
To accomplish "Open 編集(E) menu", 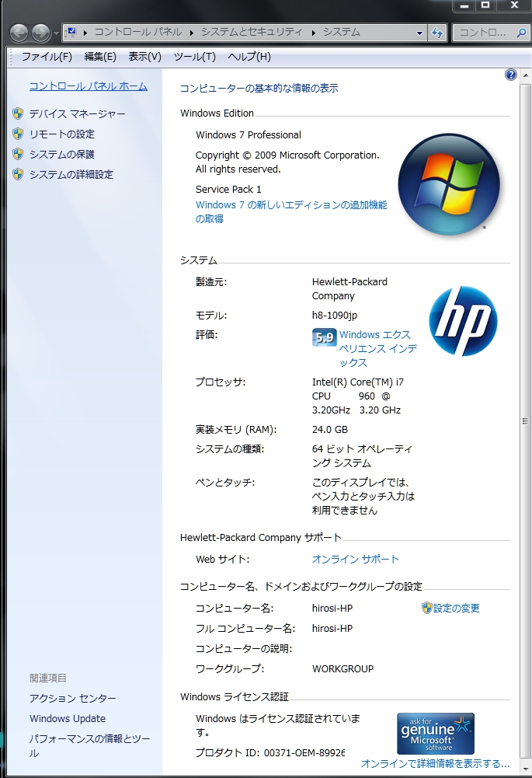I will [100, 57].
